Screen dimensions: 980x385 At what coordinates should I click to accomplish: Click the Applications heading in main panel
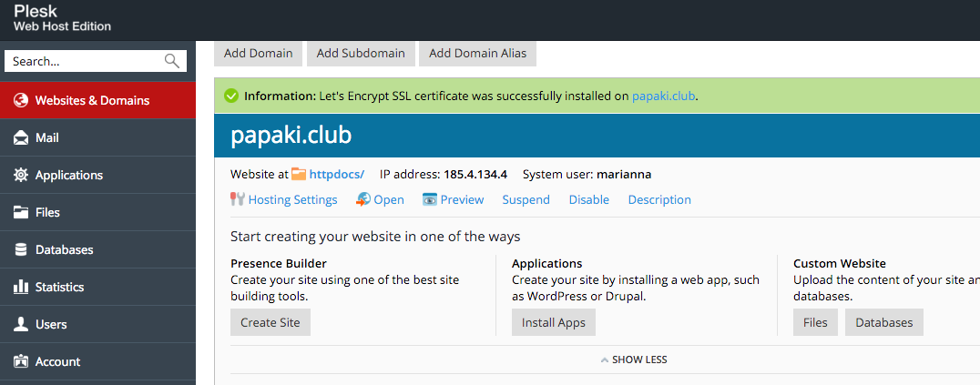pyautogui.click(x=546, y=264)
